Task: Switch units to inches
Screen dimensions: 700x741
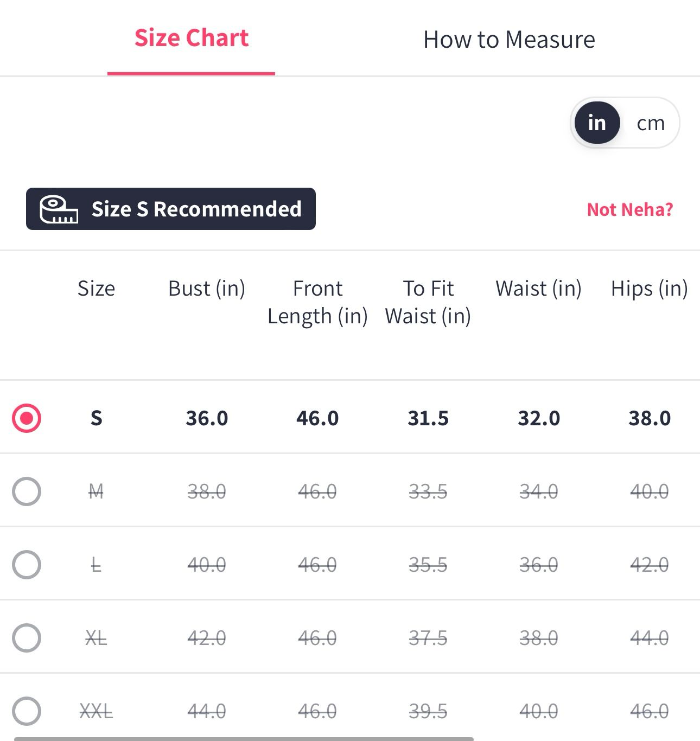Action: point(597,123)
